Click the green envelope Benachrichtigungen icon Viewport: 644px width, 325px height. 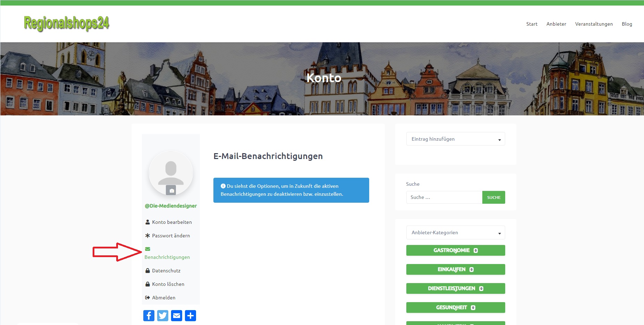pos(147,249)
